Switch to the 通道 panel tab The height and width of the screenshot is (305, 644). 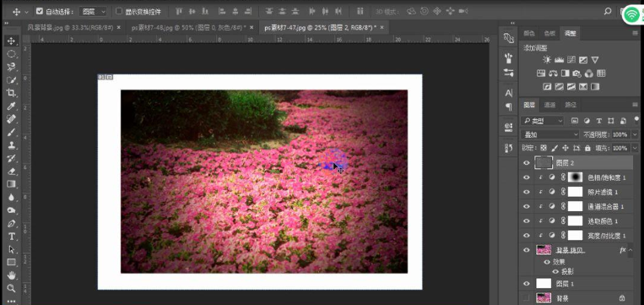coord(549,105)
